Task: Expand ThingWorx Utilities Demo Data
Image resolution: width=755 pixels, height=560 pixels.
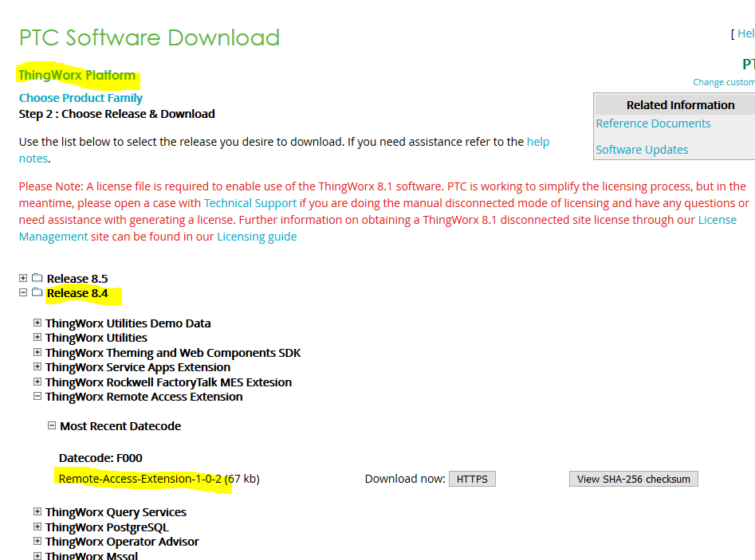Action: (x=37, y=323)
